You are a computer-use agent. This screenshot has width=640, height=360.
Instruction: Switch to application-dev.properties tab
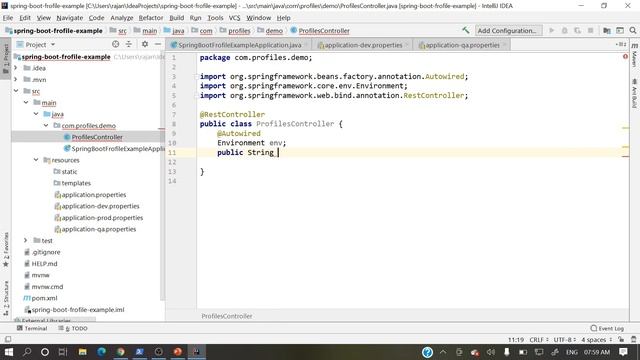(x=363, y=45)
